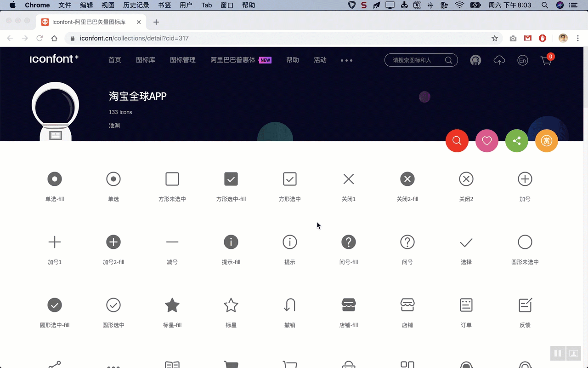Open Spotlight search in menu bar
588x368 pixels.
(x=544, y=5)
